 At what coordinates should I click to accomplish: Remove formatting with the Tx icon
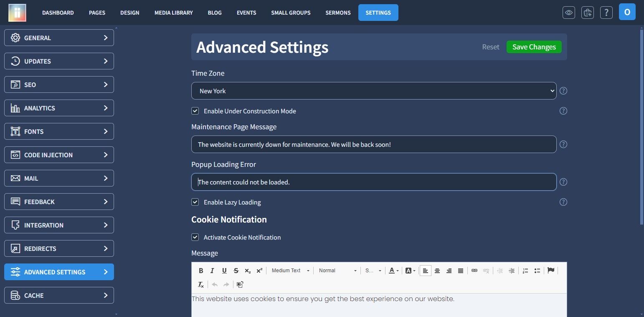tap(201, 284)
